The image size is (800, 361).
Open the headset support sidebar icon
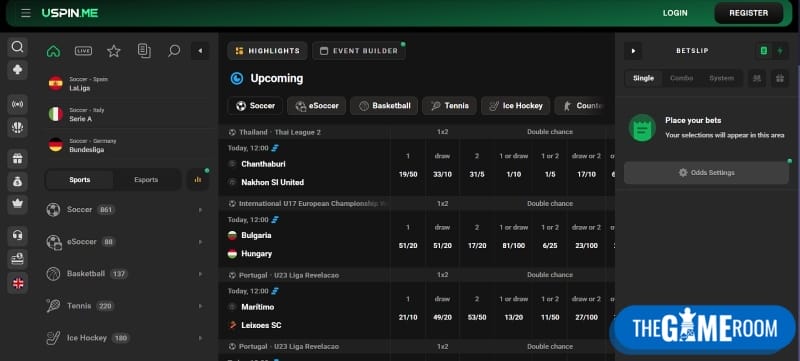point(17,236)
